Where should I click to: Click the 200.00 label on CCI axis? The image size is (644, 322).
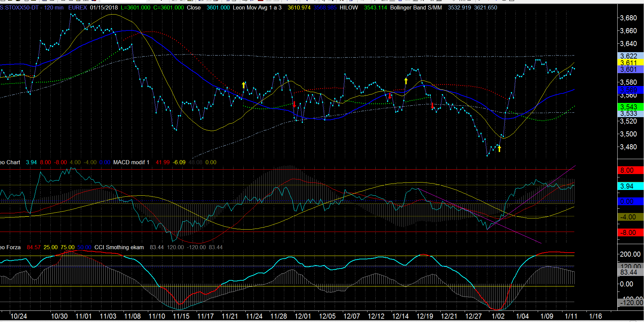[x=630, y=254]
